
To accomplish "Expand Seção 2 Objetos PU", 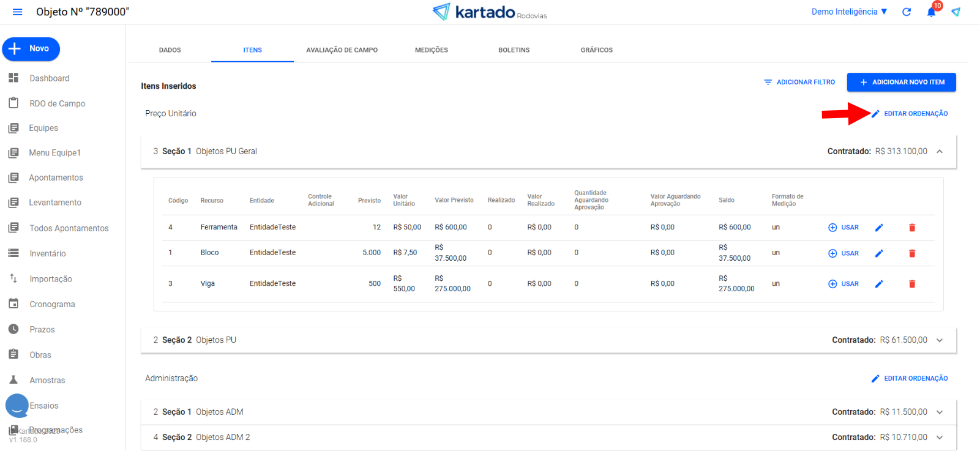I will pos(940,340).
